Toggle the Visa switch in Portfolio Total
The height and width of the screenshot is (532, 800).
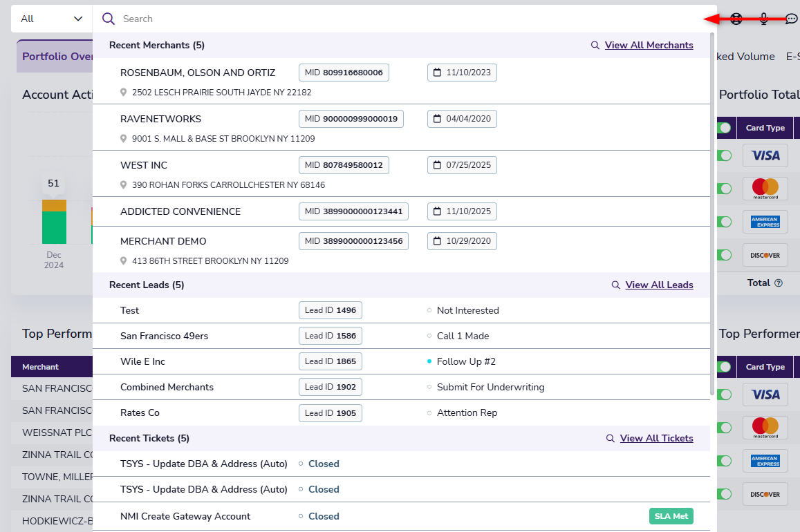coord(724,155)
